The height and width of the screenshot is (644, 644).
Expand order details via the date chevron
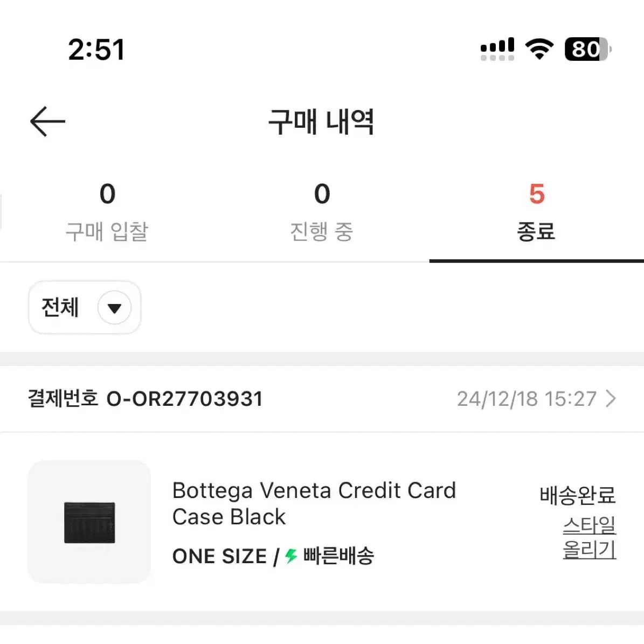611,399
